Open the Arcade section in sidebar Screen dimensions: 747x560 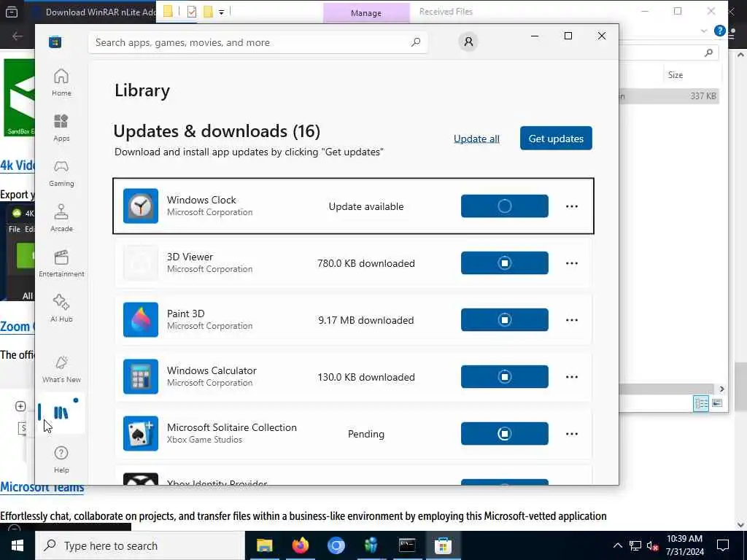point(61,218)
